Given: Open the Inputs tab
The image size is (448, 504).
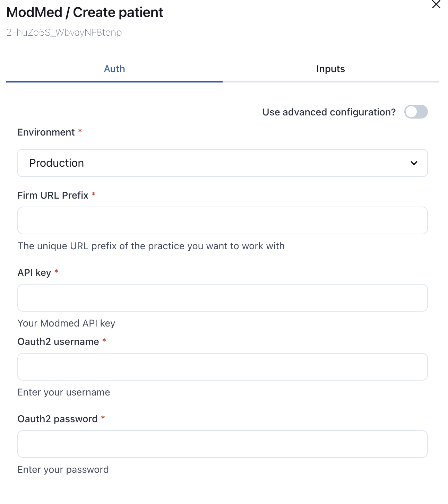Looking at the screenshot, I should (x=331, y=69).
